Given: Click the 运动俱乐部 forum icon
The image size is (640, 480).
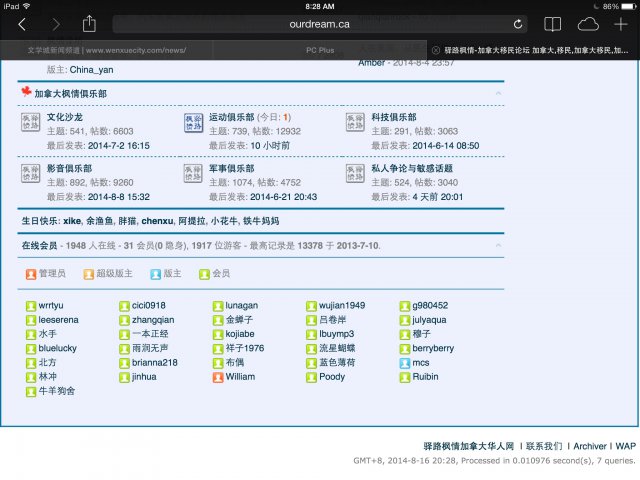Looking at the screenshot, I should pyautogui.click(x=192, y=123).
